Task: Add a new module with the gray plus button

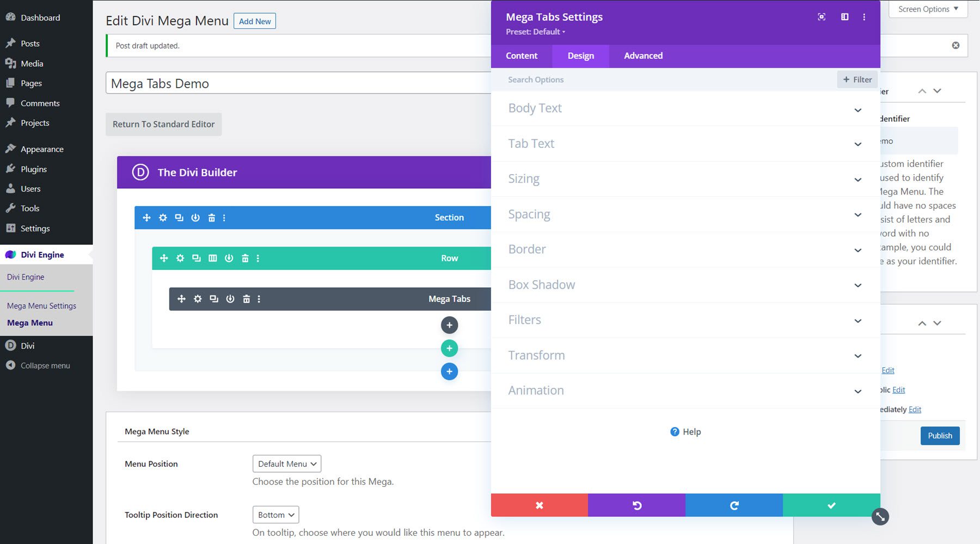Action: [449, 325]
